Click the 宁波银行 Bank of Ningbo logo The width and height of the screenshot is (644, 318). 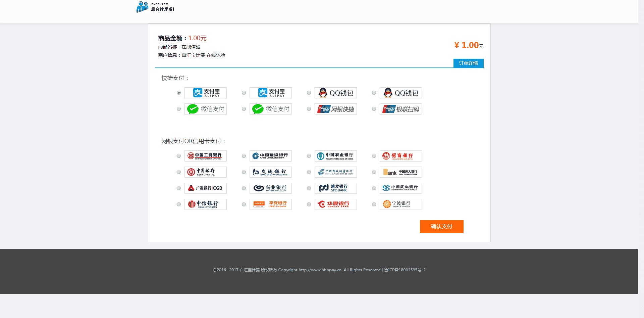pos(401,204)
